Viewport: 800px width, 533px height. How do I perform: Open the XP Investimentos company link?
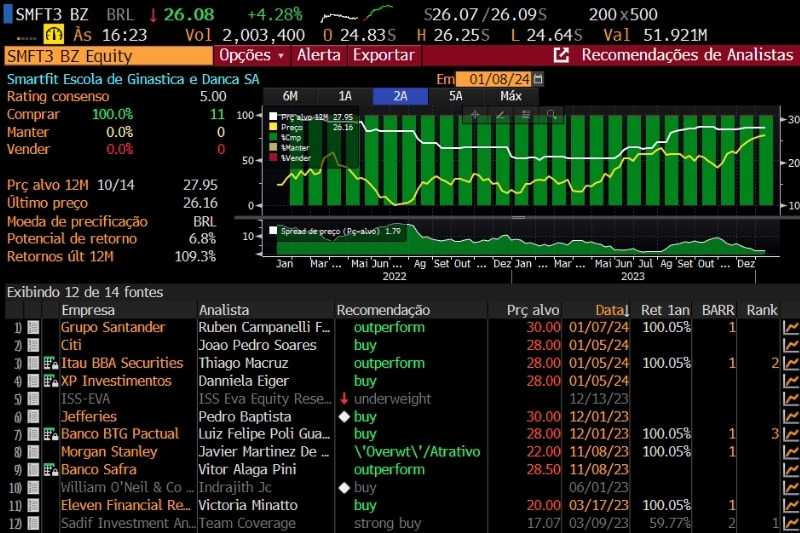[116, 381]
